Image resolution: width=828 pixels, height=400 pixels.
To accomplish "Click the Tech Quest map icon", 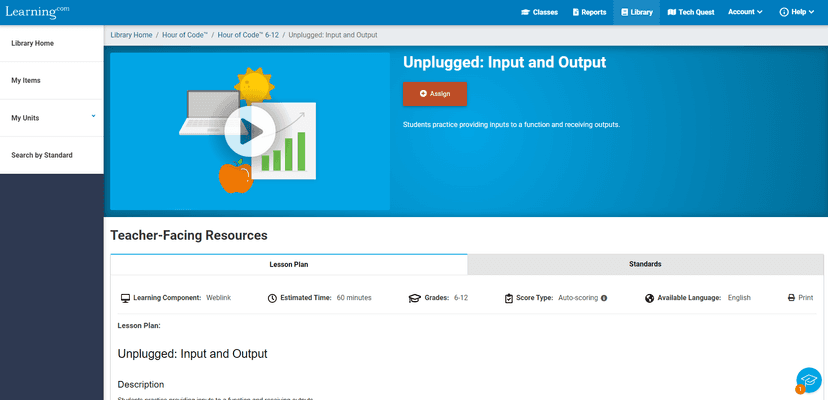I will point(672,12).
